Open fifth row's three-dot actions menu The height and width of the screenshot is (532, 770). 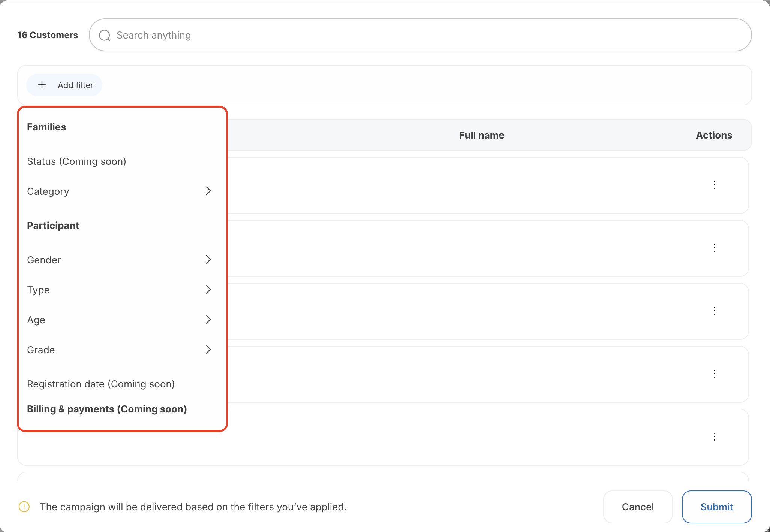pyautogui.click(x=715, y=436)
